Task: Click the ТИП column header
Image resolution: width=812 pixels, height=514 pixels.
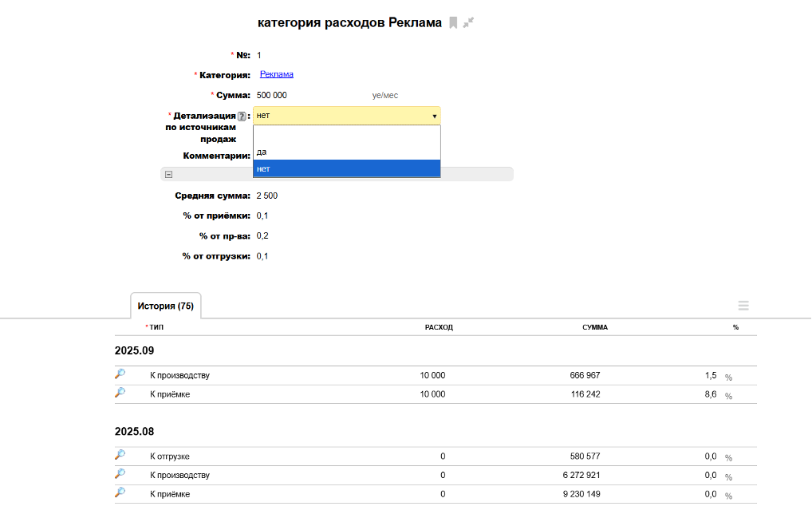Action: coord(156,327)
